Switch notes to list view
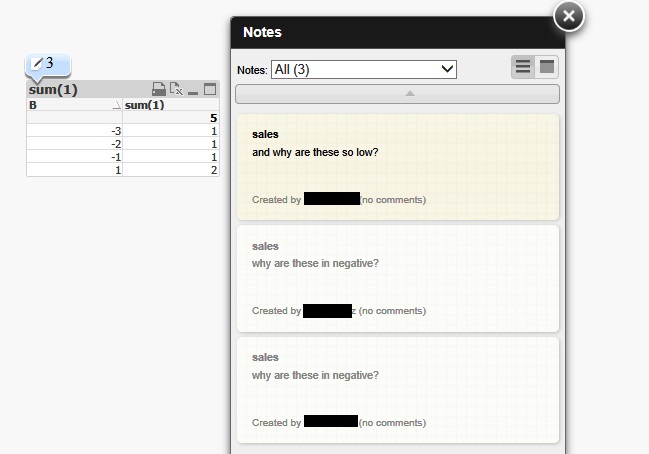The image size is (649, 454). tap(523, 67)
